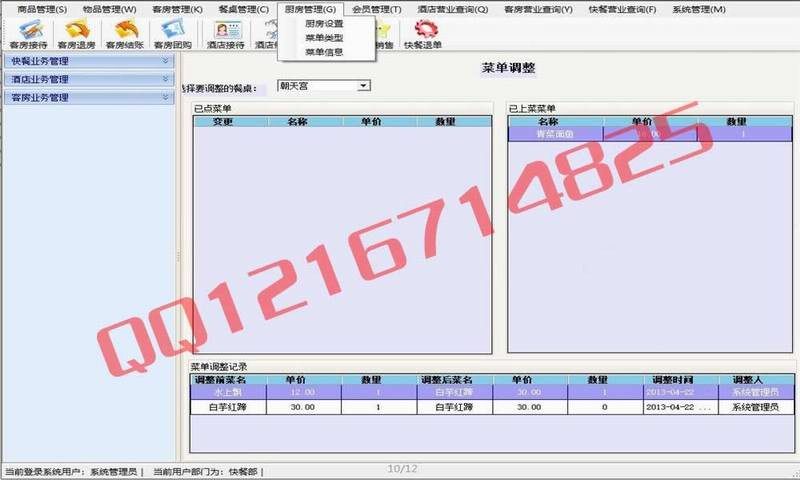800x480 pixels.
Task: Click the 名称 column header in 已点菜单
Action: click(x=305, y=121)
